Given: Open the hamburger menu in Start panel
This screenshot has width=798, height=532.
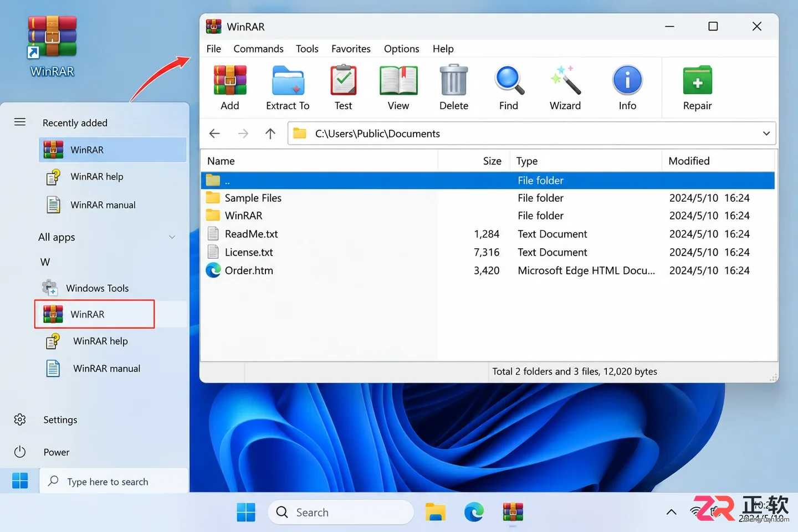Looking at the screenshot, I should 20,122.
